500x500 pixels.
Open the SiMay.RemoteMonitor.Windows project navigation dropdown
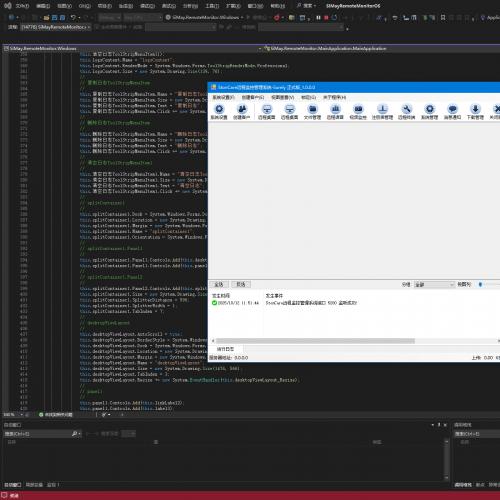[133, 49]
